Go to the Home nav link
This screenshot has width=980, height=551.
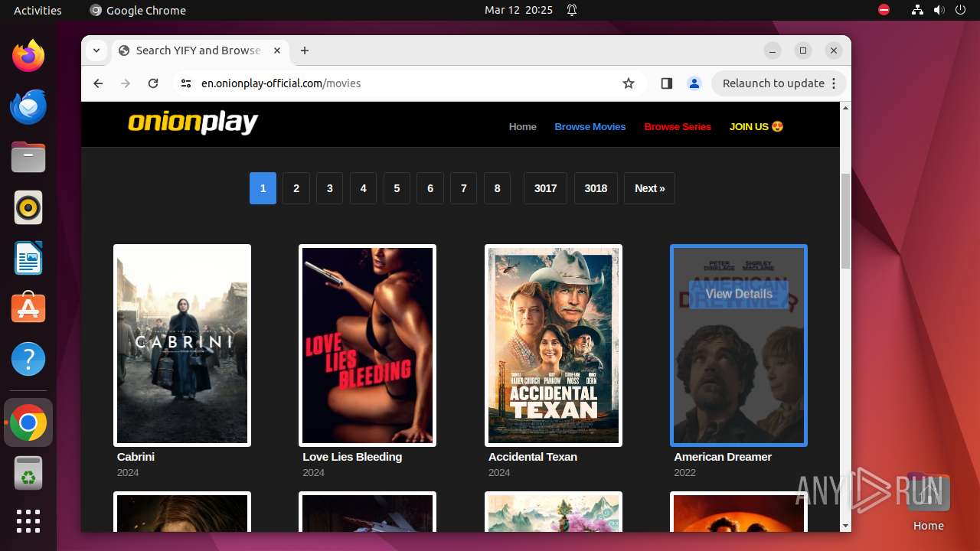pos(523,126)
